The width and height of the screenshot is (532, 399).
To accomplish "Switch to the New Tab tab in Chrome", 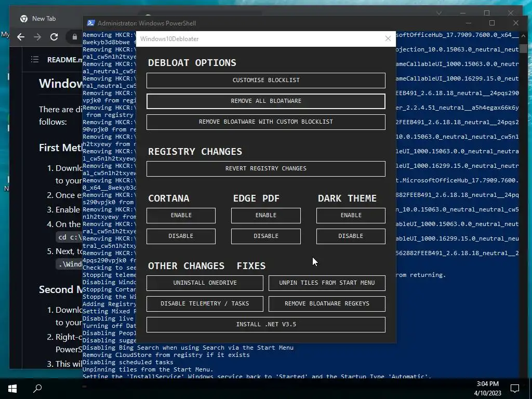I will [x=43, y=19].
